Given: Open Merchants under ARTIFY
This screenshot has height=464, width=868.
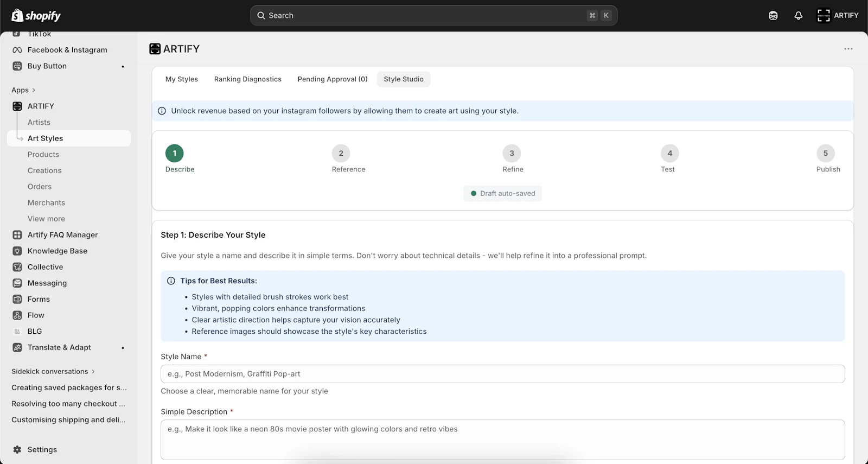Looking at the screenshot, I should [x=46, y=203].
